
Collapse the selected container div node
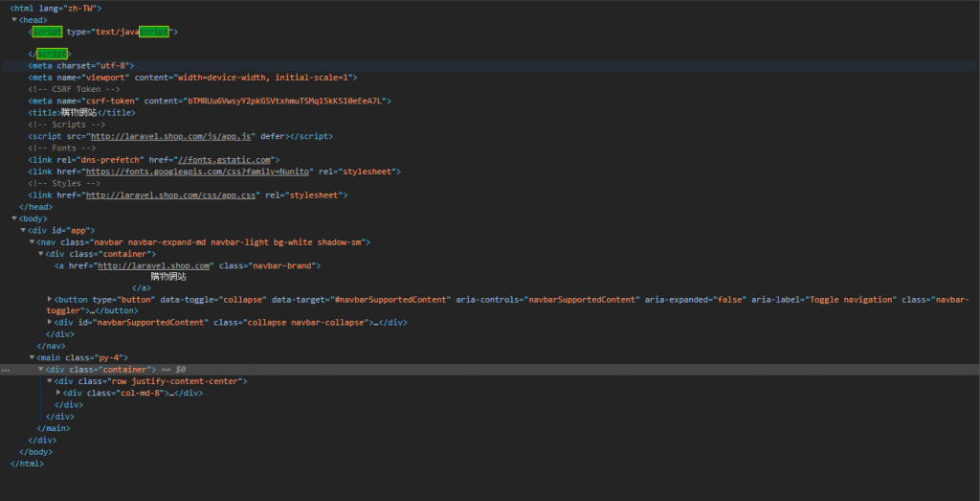tap(40, 369)
